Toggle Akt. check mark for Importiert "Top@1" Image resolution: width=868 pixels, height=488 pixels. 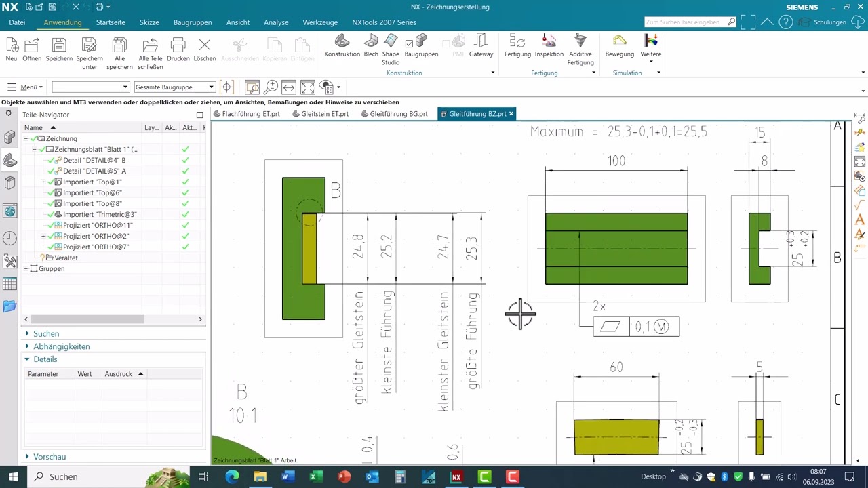click(185, 182)
